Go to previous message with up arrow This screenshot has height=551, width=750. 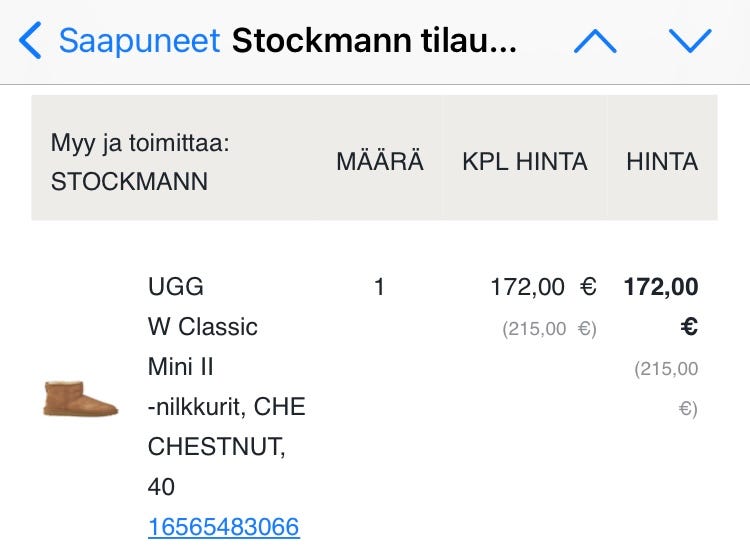pos(595,41)
